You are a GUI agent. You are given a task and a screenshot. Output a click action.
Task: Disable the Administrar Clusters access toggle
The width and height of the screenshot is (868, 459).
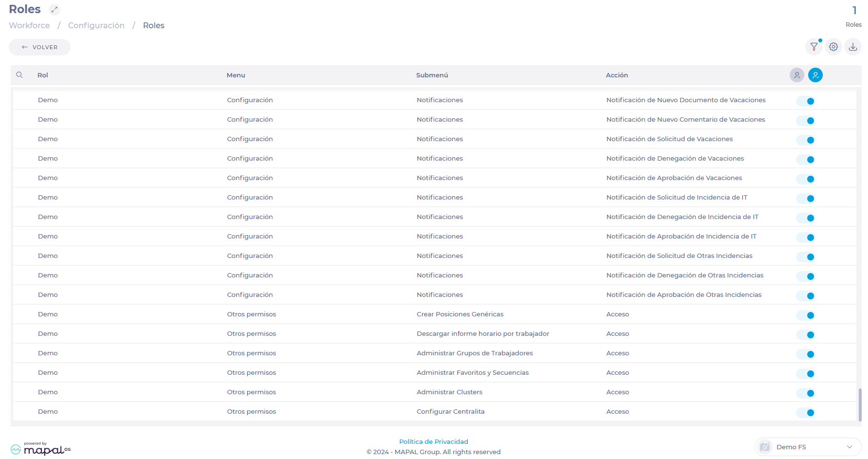[x=806, y=393]
